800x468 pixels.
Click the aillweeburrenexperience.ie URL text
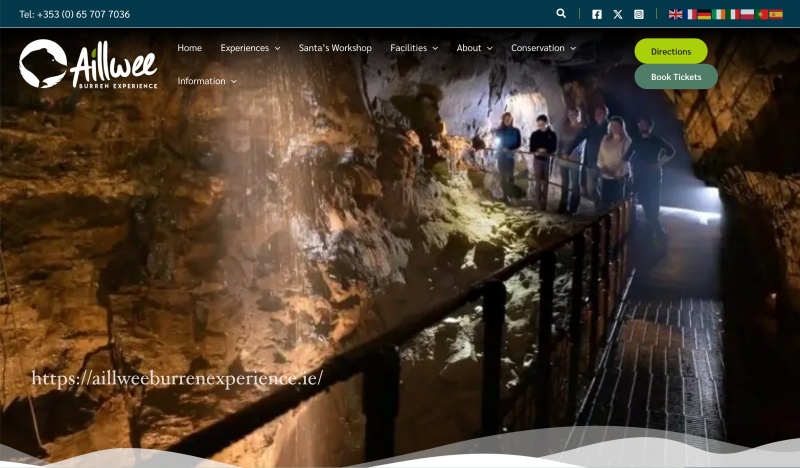coord(177,379)
